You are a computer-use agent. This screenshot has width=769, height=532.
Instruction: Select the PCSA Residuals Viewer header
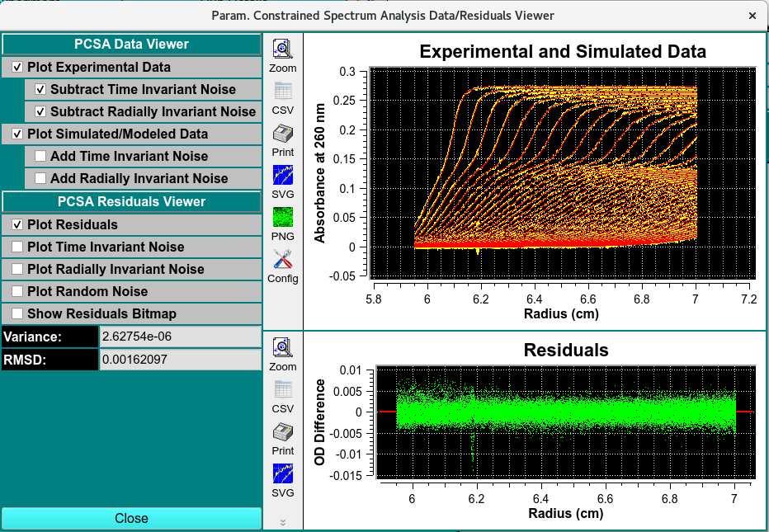(131, 201)
